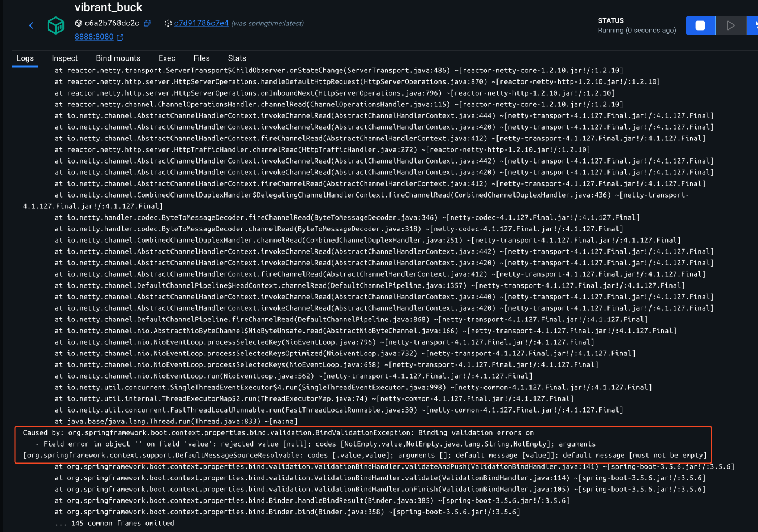Open image link c7d91786c7e4
This screenshot has height=532, width=758.
pyautogui.click(x=201, y=23)
